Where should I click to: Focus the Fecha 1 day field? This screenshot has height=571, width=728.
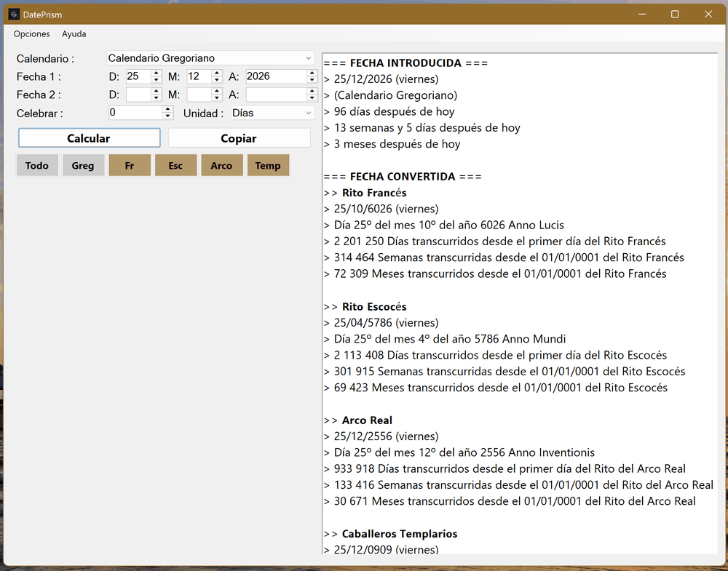pyautogui.click(x=139, y=76)
